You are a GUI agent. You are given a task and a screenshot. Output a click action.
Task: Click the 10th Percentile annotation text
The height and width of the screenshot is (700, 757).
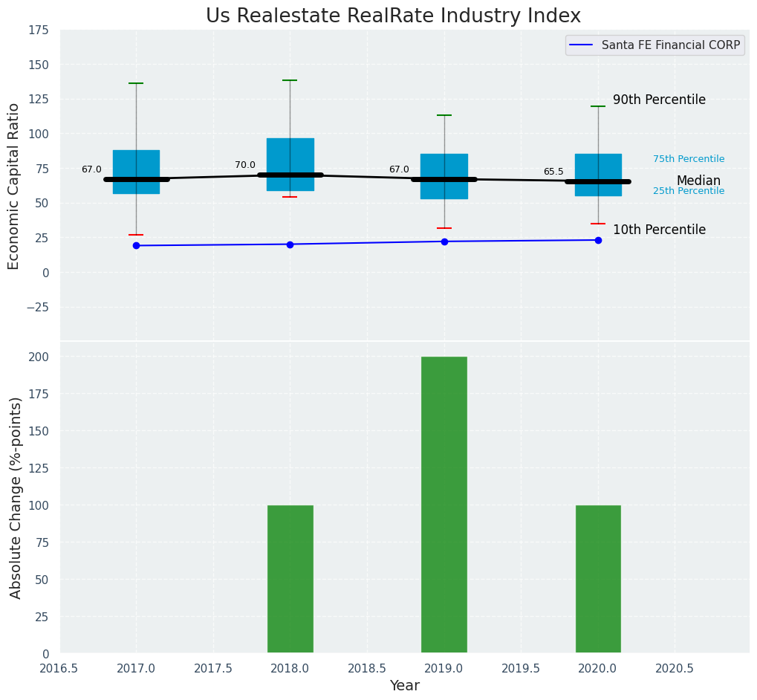point(659,230)
